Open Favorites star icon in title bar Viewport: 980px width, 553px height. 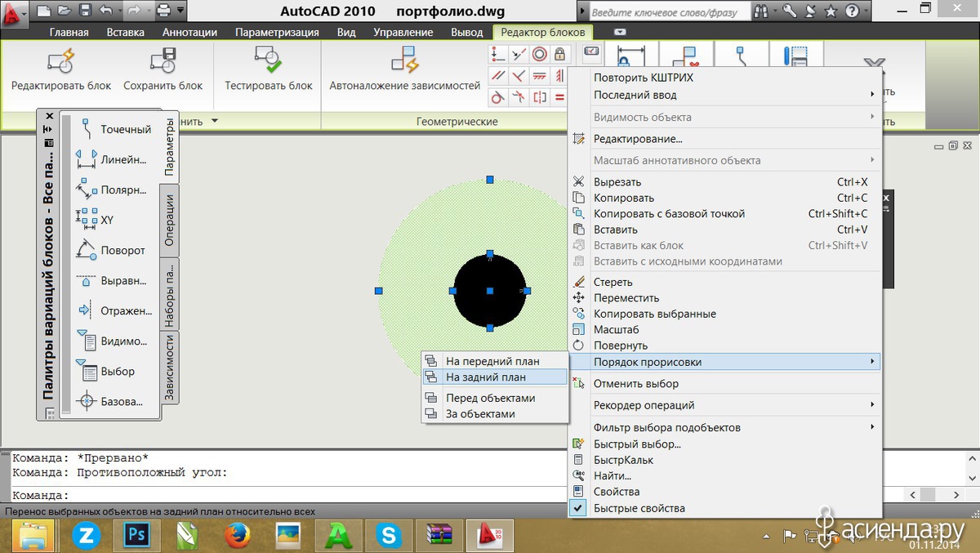click(831, 11)
